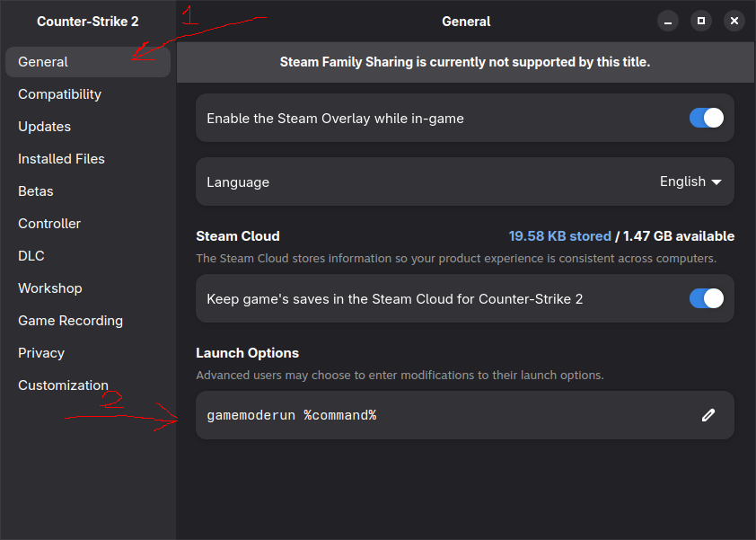Open the Compatibility section
Screen dimensions: 756x540
[x=59, y=94]
